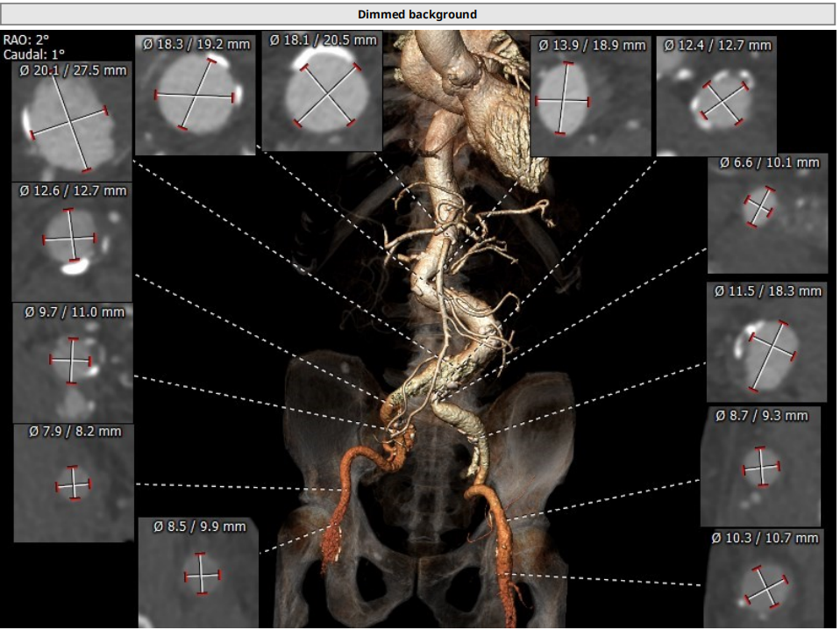Click the 12.4 / 12.7 mm cross-section thumbnail

pyautogui.click(x=716, y=101)
